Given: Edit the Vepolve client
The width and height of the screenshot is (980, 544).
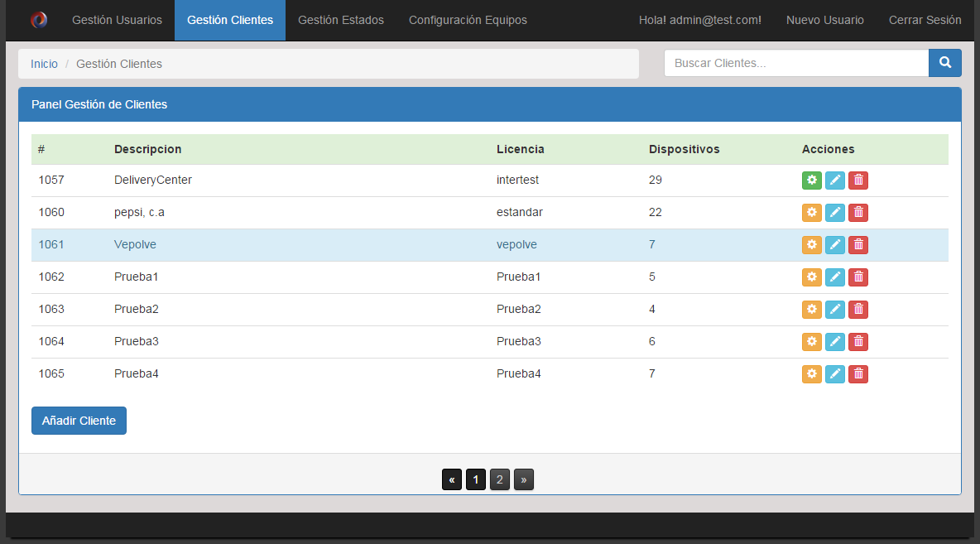Looking at the screenshot, I should 835,244.
